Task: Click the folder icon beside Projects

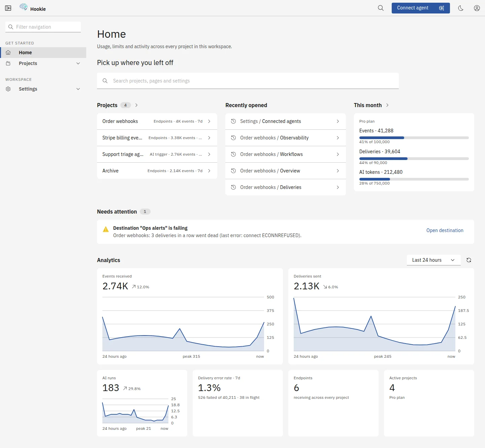Action: tap(8, 63)
